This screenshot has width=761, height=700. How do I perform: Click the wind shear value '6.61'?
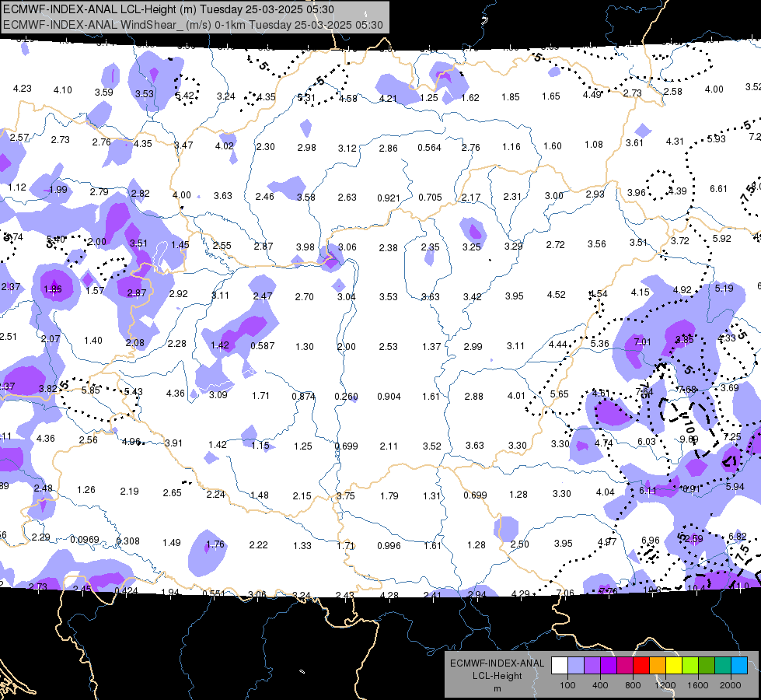pos(718,188)
